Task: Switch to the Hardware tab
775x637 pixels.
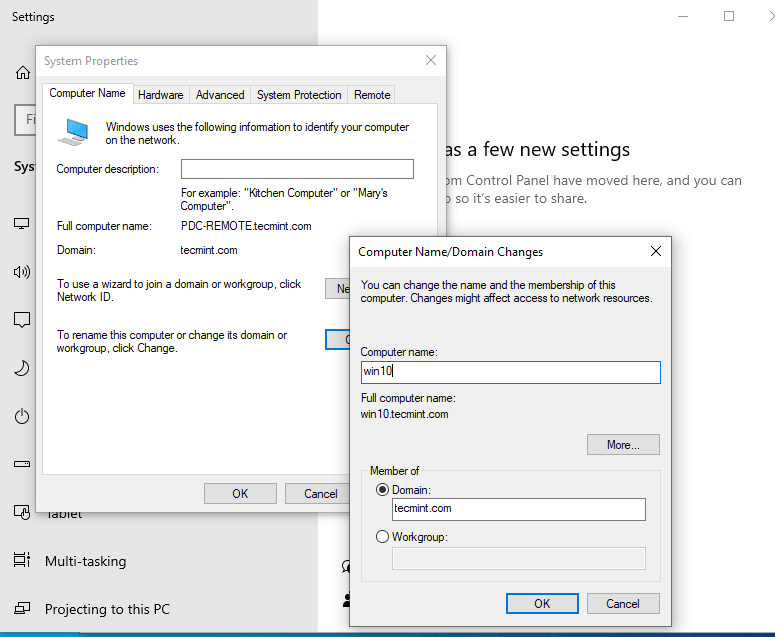Action: pyautogui.click(x=160, y=95)
